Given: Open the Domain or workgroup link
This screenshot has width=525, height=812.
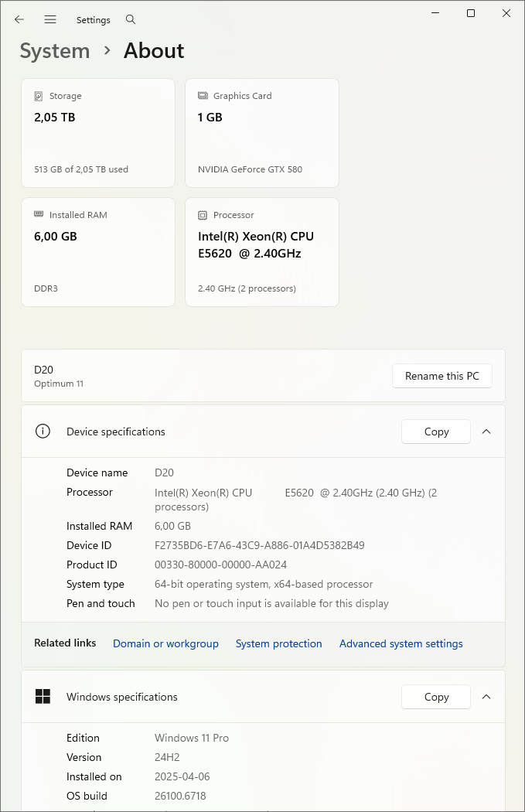Looking at the screenshot, I should [165, 643].
